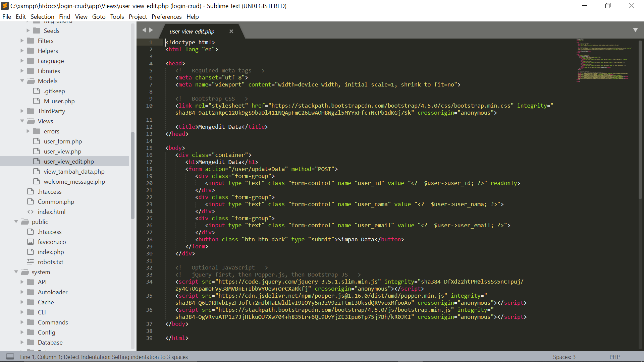
Task: Go to next tab using right arrow
Action: click(x=151, y=30)
